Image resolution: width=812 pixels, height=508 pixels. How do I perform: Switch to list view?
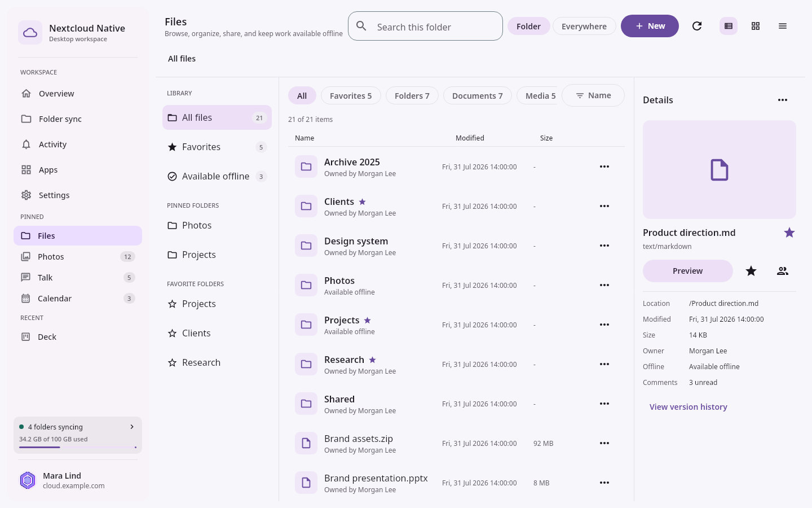pos(729,26)
